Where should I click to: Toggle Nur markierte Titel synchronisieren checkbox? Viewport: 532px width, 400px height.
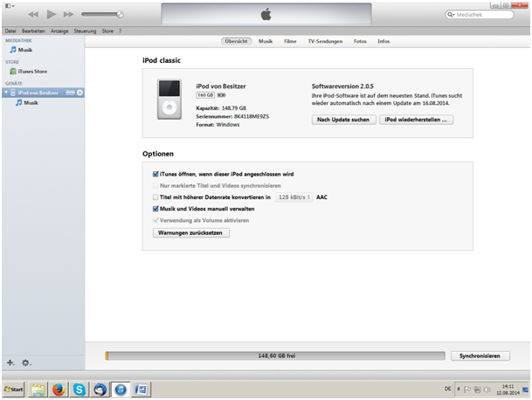[155, 185]
